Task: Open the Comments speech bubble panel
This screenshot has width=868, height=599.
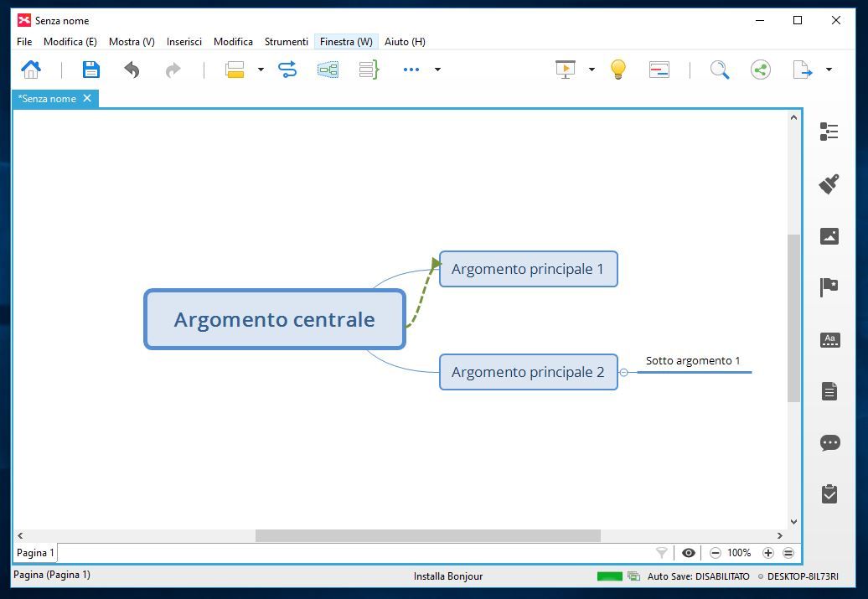Action: (x=829, y=443)
